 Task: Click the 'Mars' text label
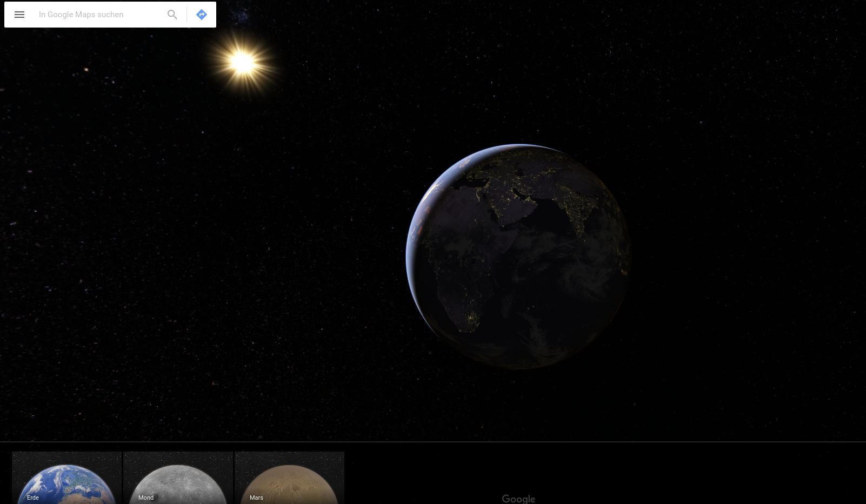tap(256, 498)
